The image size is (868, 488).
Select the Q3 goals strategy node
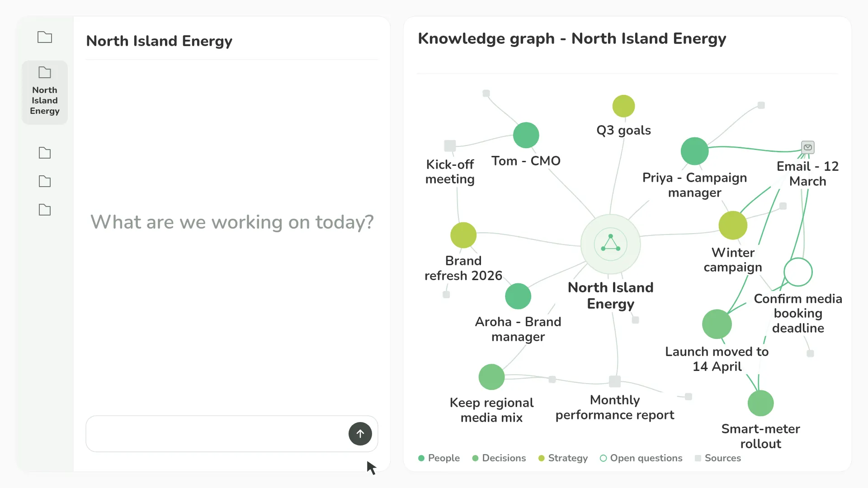pos(623,106)
